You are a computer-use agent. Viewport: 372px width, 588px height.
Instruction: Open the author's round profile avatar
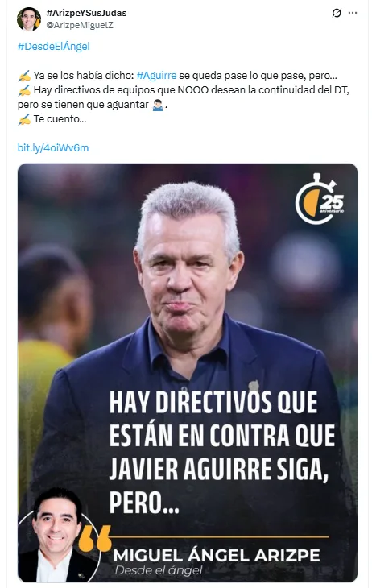pos(29,19)
